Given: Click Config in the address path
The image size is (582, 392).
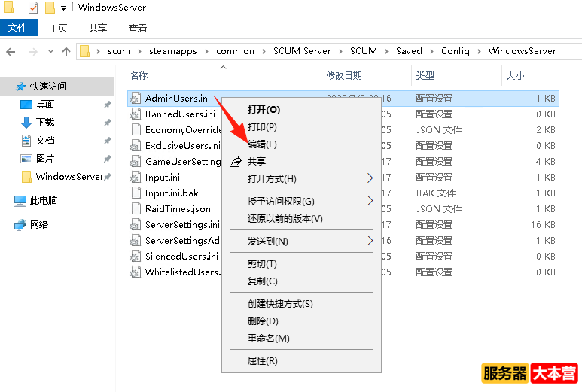Looking at the screenshot, I should click(455, 51).
